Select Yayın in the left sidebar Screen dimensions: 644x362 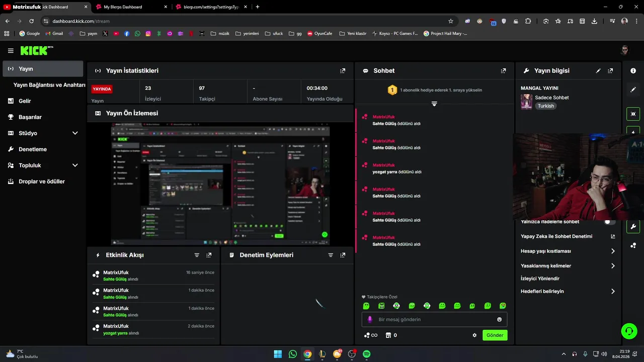[x=43, y=69]
